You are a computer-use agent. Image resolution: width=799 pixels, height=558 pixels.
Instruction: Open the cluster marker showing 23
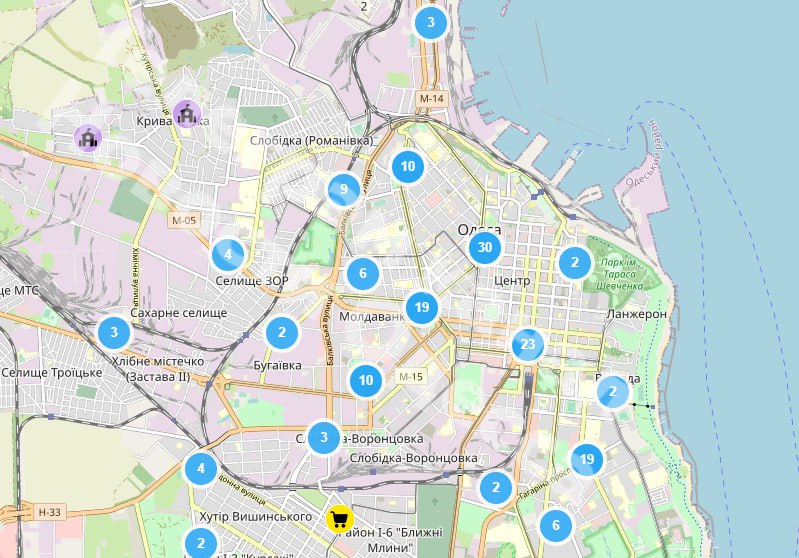tap(528, 345)
